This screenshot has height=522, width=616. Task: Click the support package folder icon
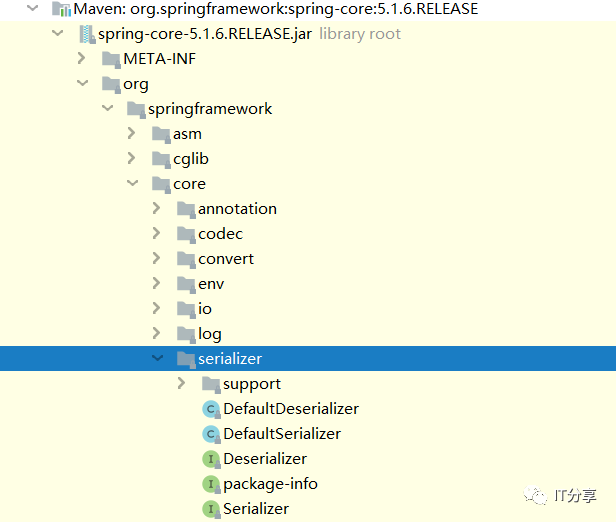point(211,384)
